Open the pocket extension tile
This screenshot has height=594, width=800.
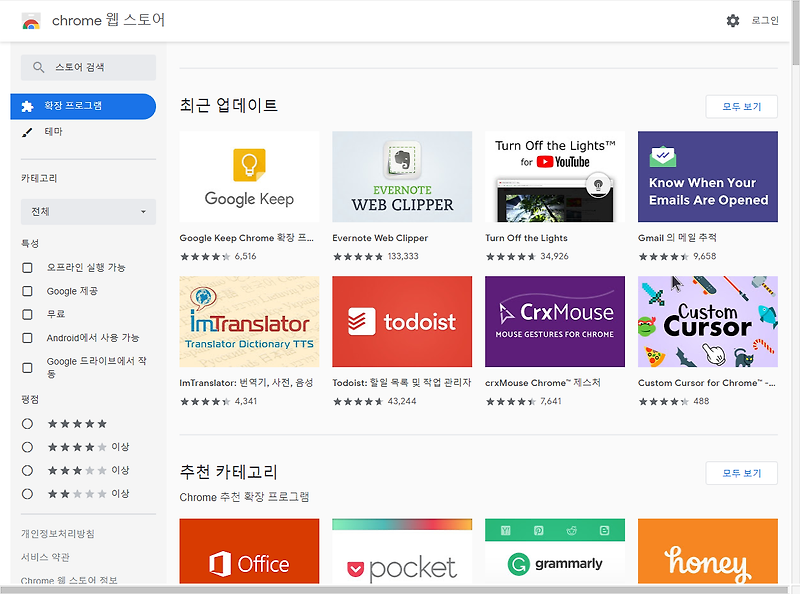[x=402, y=551]
